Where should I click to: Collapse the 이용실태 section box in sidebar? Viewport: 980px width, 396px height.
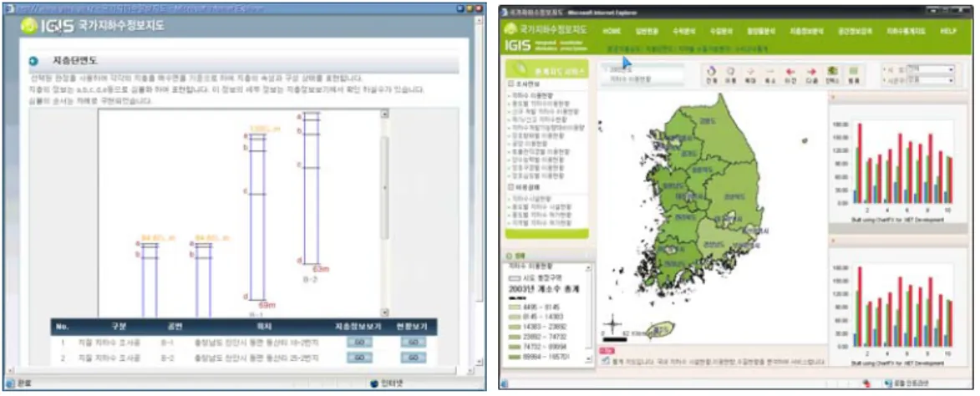tap(510, 187)
